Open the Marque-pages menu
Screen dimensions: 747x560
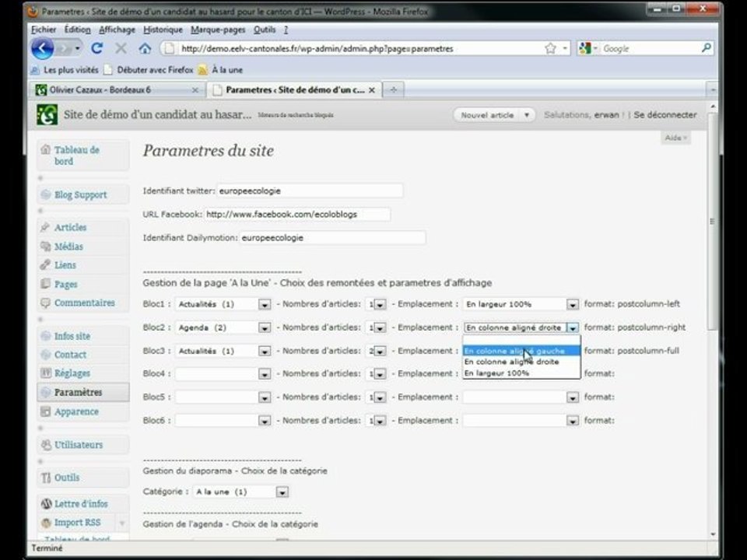pyautogui.click(x=218, y=30)
